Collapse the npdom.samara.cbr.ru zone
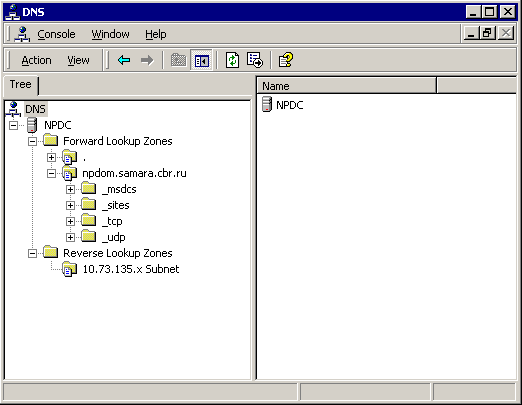522x405 pixels. pyautogui.click(x=51, y=173)
